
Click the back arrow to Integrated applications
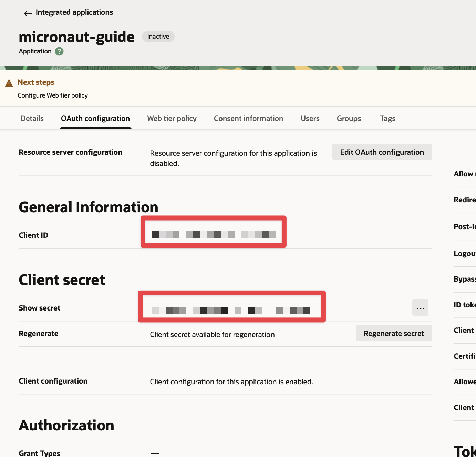tap(28, 13)
